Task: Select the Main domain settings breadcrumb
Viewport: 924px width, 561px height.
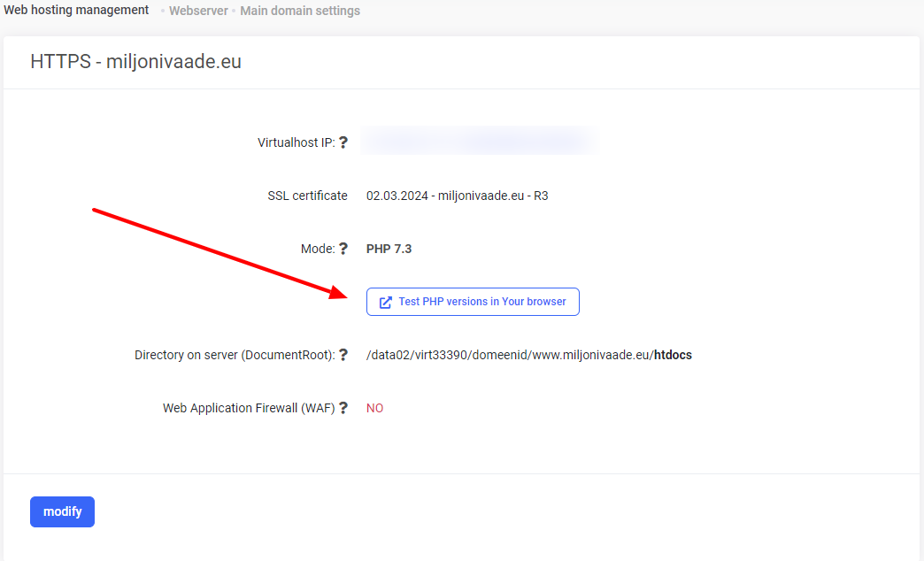Action: pyautogui.click(x=300, y=12)
